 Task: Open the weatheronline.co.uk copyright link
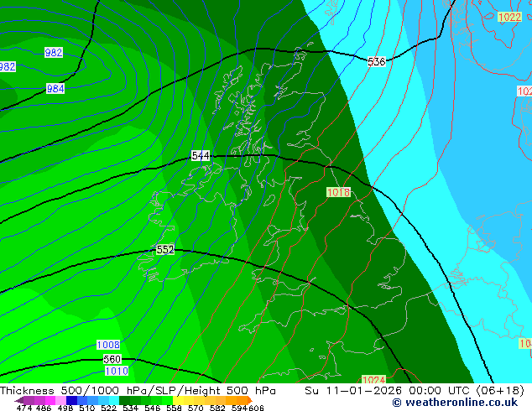click(455, 403)
